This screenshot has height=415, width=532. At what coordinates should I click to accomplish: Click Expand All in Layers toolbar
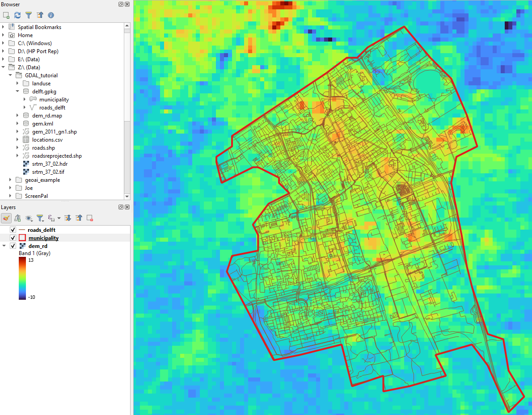pos(68,218)
